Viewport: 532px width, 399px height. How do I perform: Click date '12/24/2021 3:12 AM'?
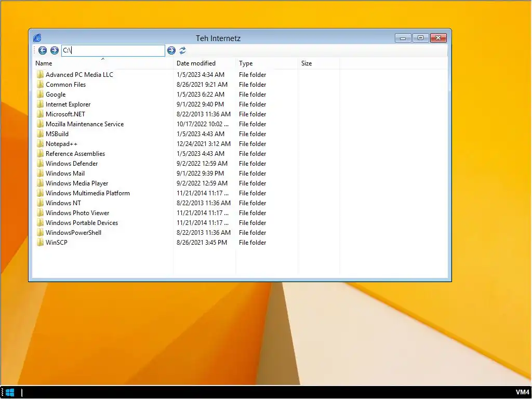pyautogui.click(x=204, y=143)
